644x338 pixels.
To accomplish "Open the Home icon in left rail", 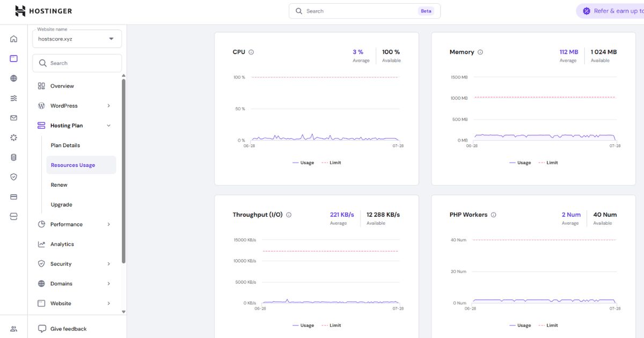I will point(13,39).
